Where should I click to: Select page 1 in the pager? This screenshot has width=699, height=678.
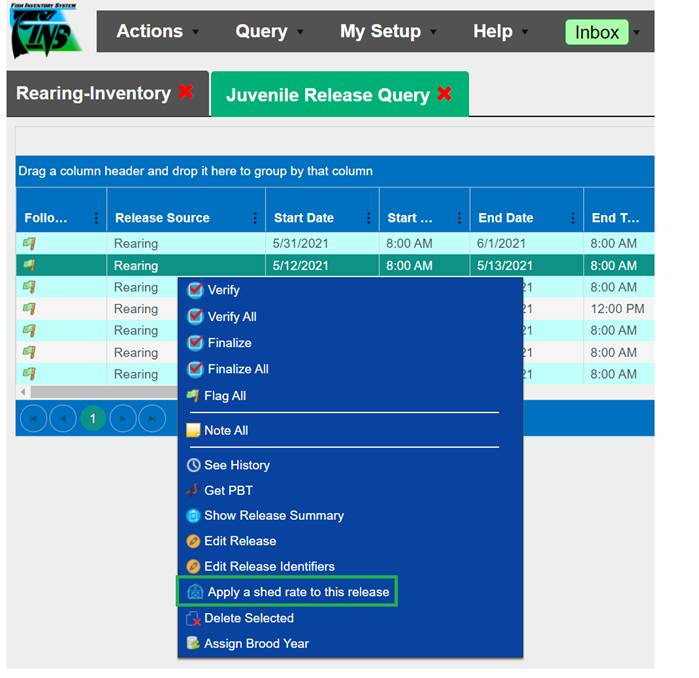click(x=93, y=419)
